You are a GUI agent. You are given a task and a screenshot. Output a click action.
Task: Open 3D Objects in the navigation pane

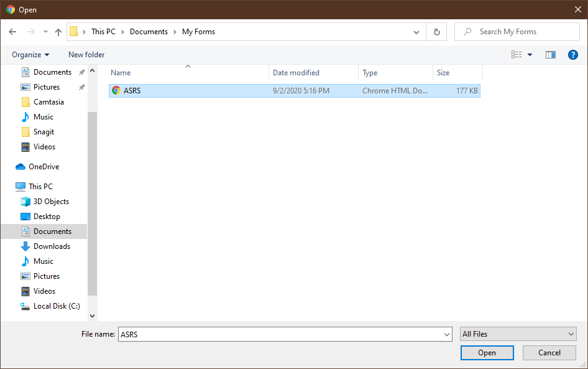pyautogui.click(x=51, y=202)
